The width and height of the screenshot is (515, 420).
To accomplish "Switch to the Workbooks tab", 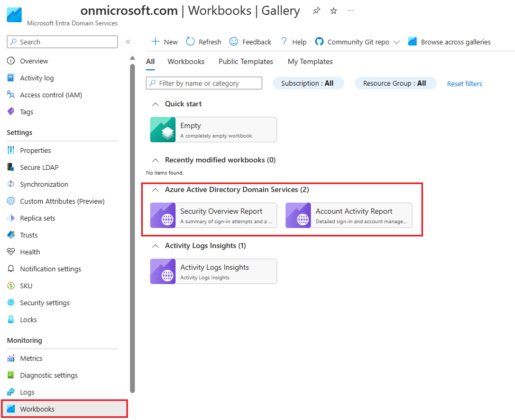I will point(186,61).
